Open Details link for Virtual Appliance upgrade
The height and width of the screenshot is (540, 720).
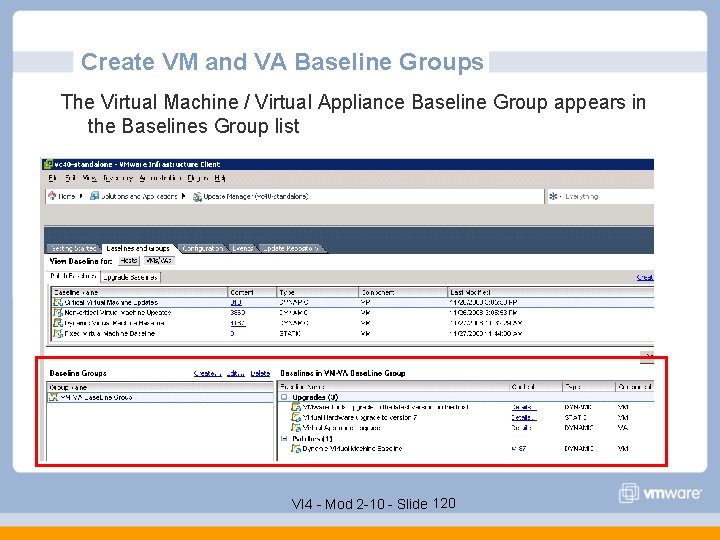point(522,428)
